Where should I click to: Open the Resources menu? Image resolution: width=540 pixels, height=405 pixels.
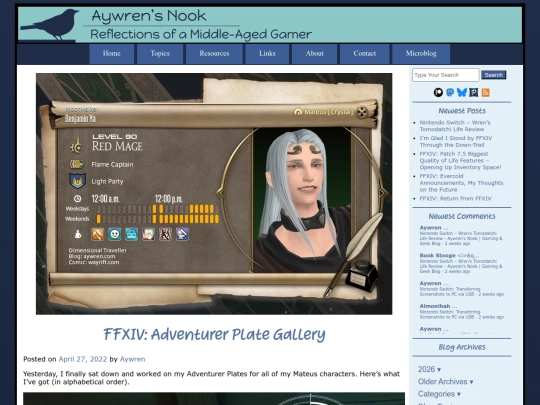point(214,54)
